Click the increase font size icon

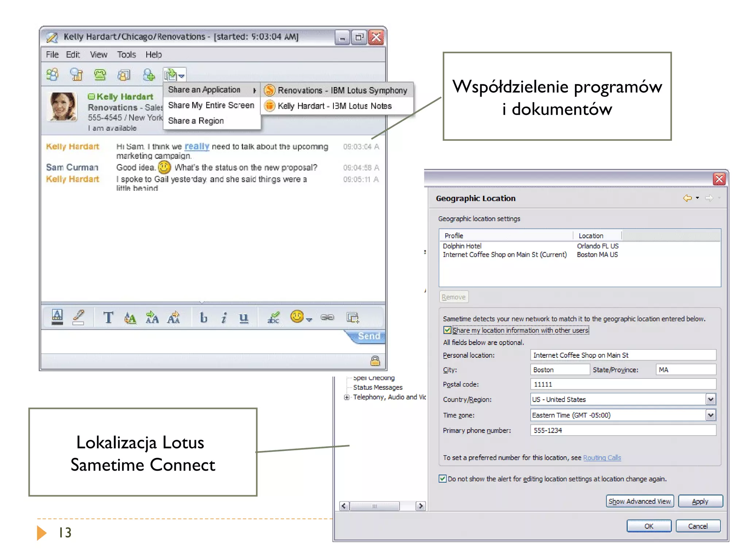coord(152,318)
